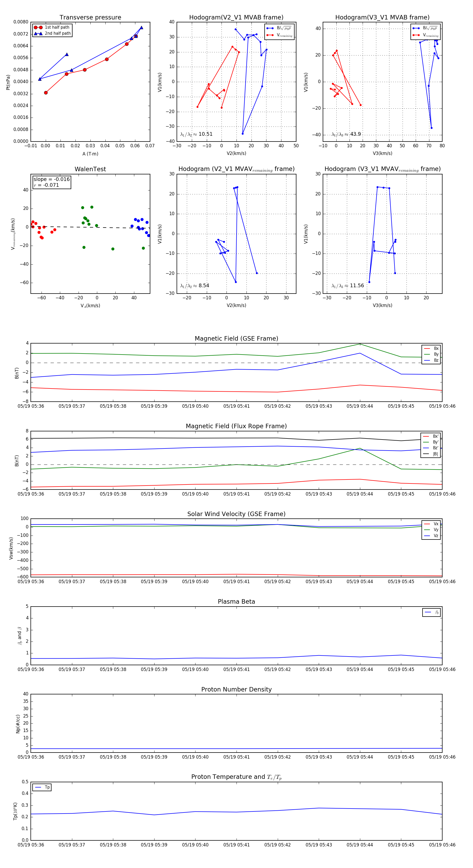Click the "Transverse pressure" plot title
Image resolution: width=473 pixels, height=868 pixels.
tap(90, 17)
